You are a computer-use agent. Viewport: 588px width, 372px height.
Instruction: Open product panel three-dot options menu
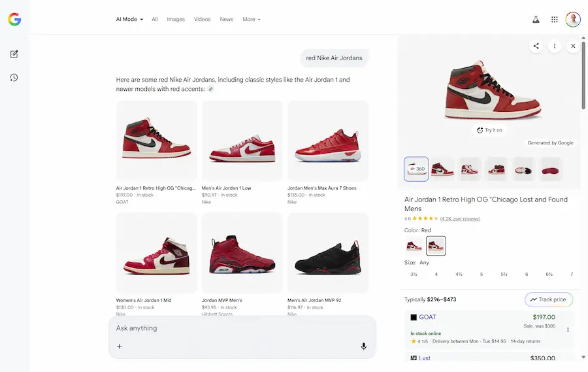[x=555, y=46]
